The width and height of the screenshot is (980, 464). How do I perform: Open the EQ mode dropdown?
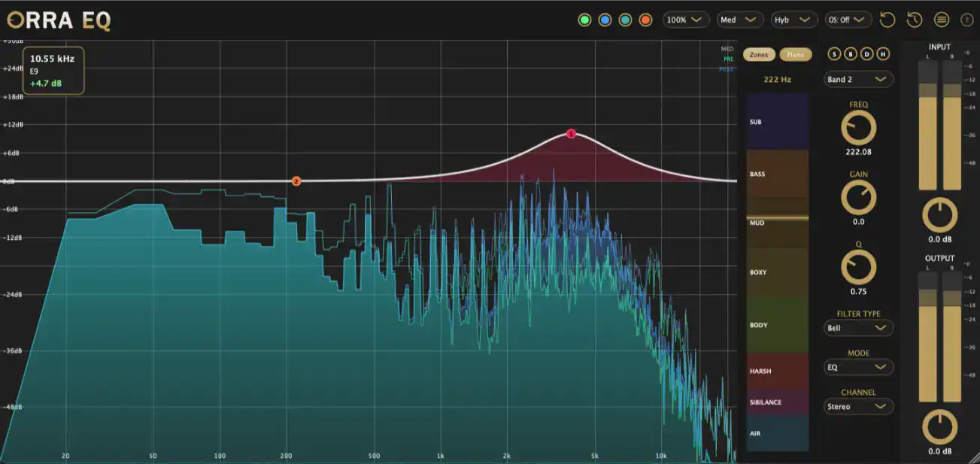pyautogui.click(x=858, y=367)
